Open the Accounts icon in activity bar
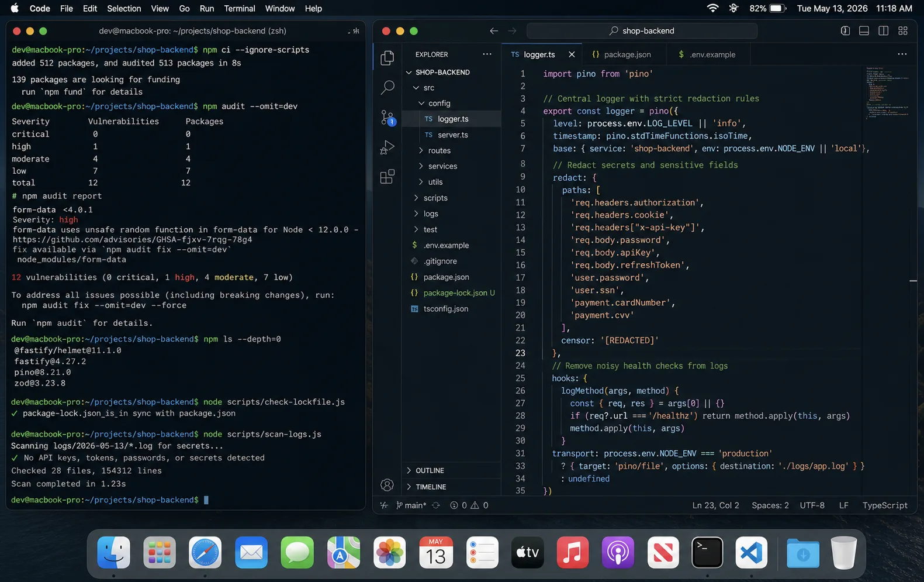The image size is (924, 582). pos(387,485)
